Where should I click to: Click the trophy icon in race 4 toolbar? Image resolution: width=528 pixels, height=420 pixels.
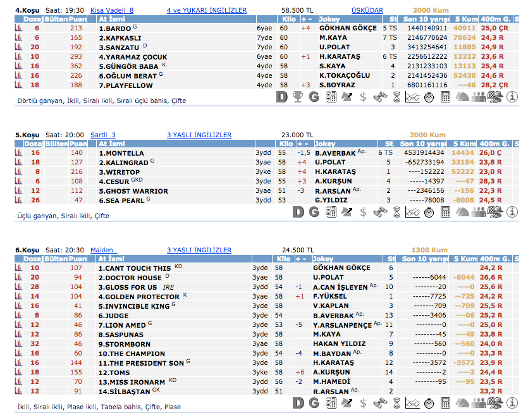298,97
